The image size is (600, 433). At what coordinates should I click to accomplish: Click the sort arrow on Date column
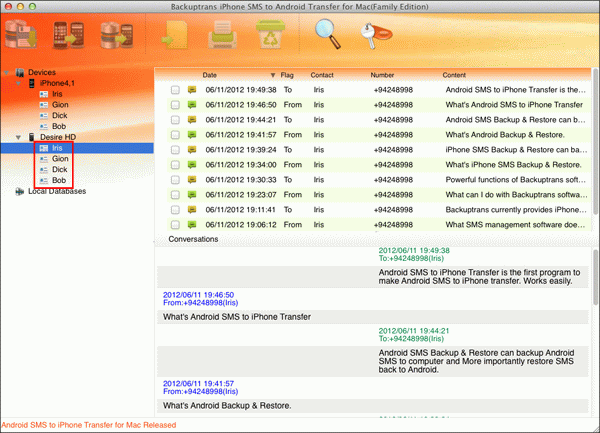coord(273,75)
